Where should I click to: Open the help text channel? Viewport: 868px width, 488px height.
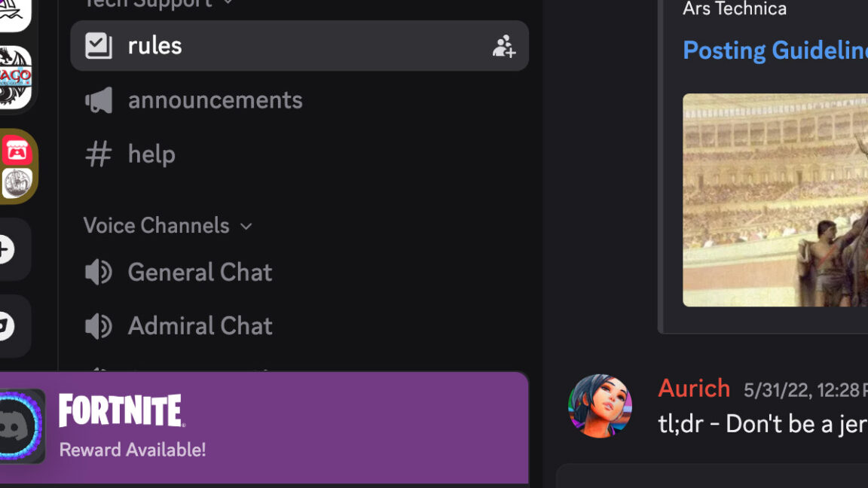point(151,154)
